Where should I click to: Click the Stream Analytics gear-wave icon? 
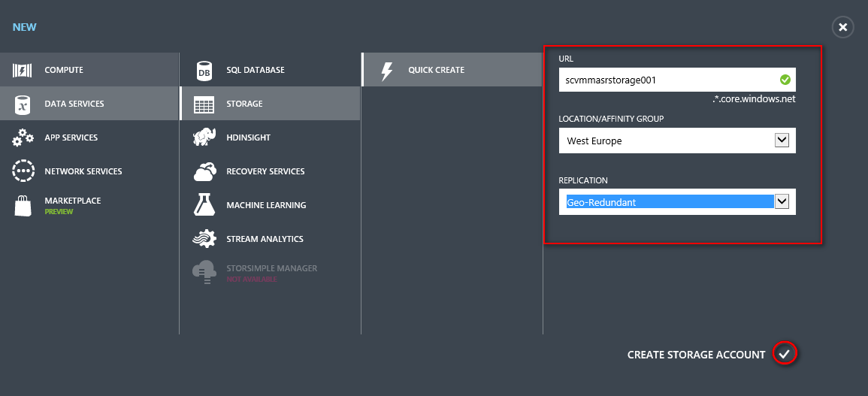[204, 239]
